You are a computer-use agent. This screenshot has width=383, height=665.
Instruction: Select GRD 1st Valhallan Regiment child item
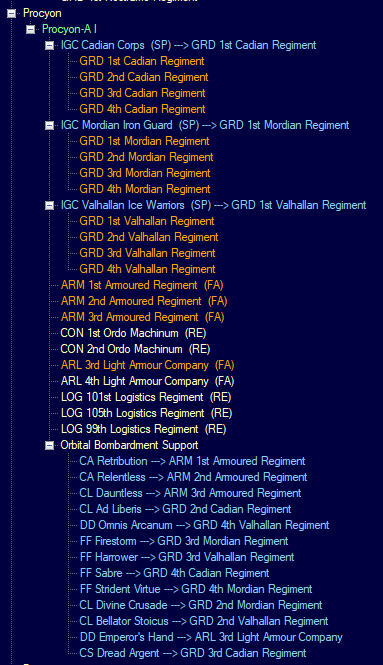(147, 221)
